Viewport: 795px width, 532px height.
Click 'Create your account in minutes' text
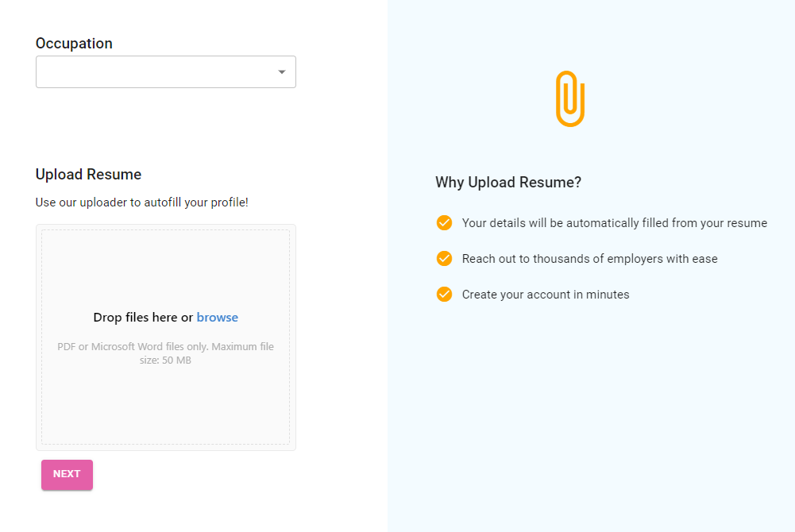tap(546, 295)
